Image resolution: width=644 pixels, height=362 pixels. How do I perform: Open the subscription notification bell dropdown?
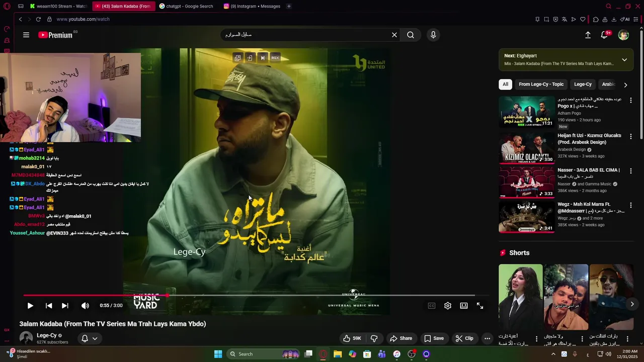tap(89, 338)
